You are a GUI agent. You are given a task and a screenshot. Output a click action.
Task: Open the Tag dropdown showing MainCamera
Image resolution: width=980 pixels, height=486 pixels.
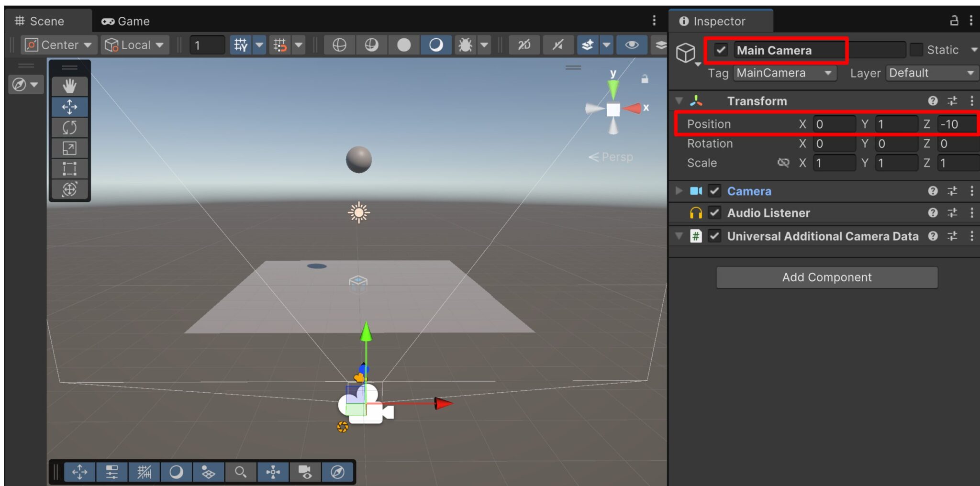click(785, 73)
